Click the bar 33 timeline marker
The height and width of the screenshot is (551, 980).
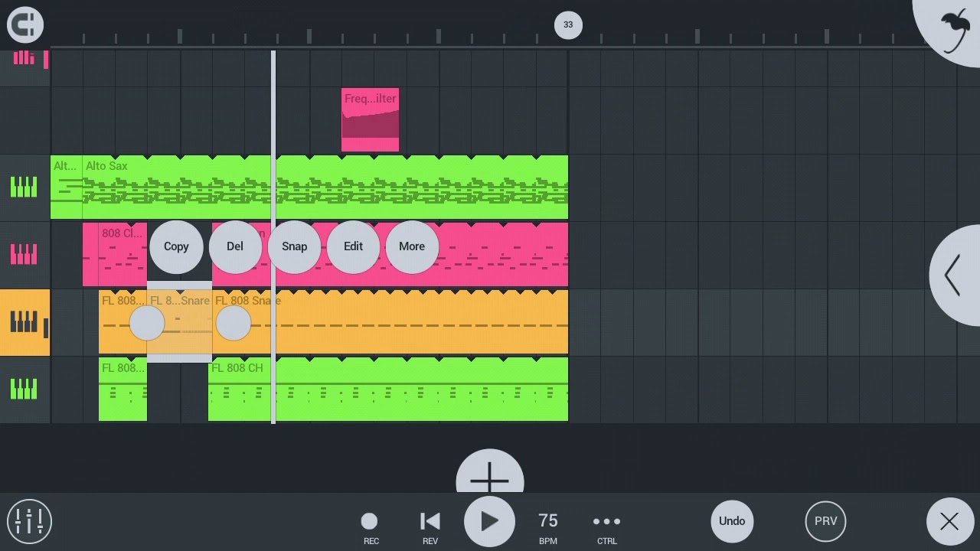coord(568,24)
